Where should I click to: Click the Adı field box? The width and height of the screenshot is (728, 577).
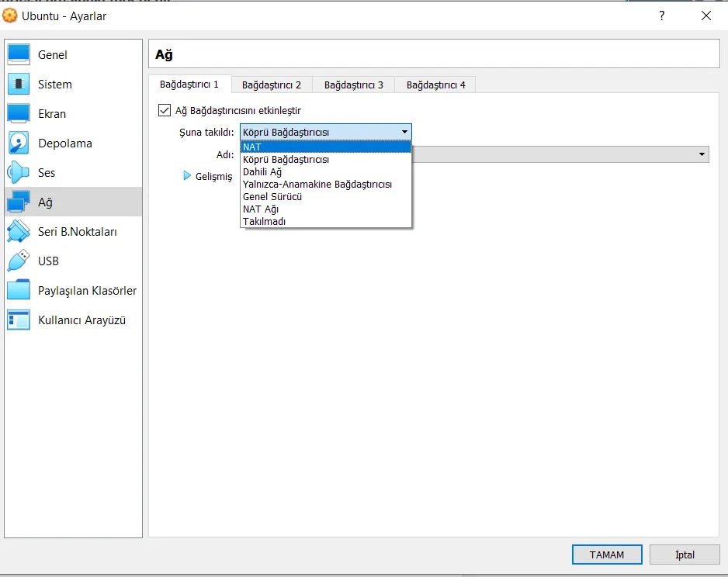pyautogui.click(x=560, y=154)
